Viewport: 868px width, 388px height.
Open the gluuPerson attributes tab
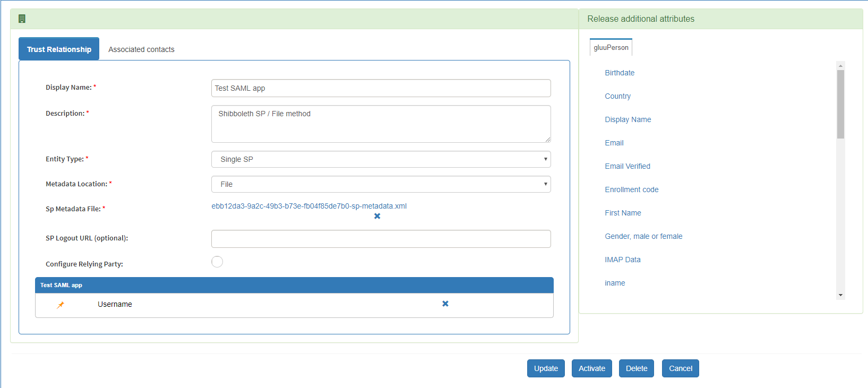pos(611,48)
